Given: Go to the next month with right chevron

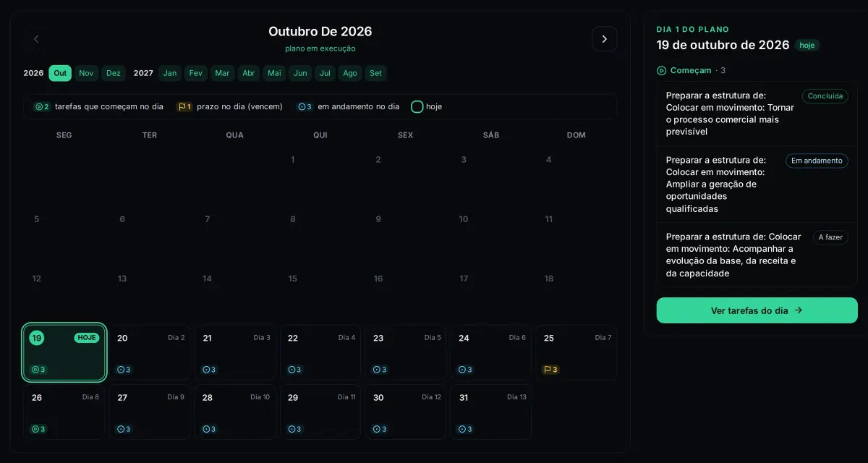Looking at the screenshot, I should pyautogui.click(x=604, y=39).
